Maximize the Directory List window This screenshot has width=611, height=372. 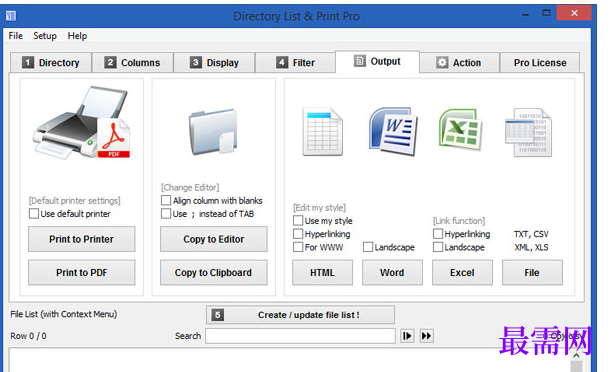coord(546,13)
